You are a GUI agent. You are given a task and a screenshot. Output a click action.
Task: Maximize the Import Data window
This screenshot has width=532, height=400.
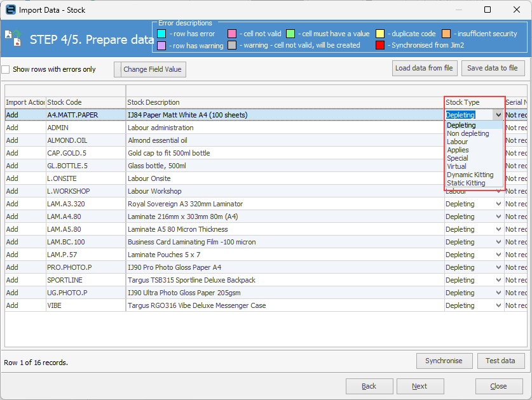(488, 10)
